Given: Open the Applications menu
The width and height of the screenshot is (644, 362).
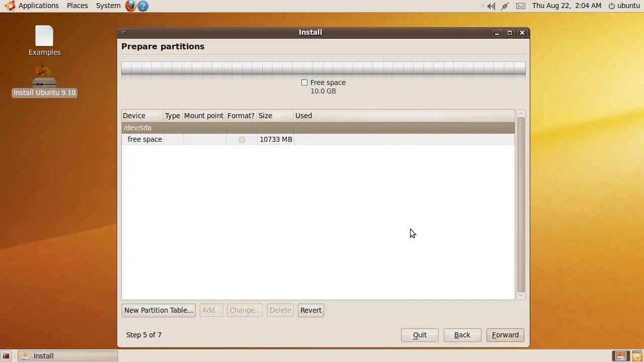Looking at the screenshot, I should pos(39,6).
